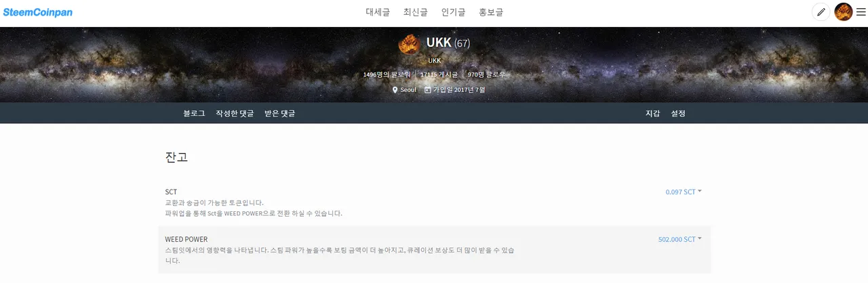View the 1496 followers link
The image size is (868, 283).
(388, 74)
